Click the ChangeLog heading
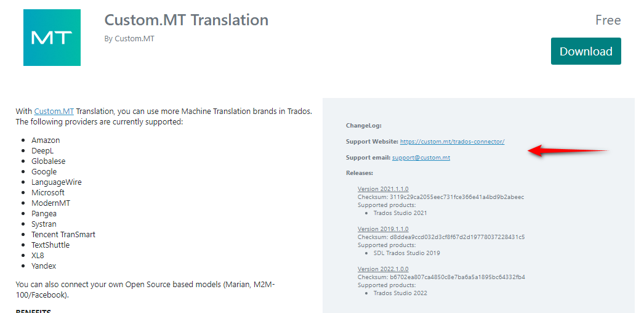 (x=363, y=126)
